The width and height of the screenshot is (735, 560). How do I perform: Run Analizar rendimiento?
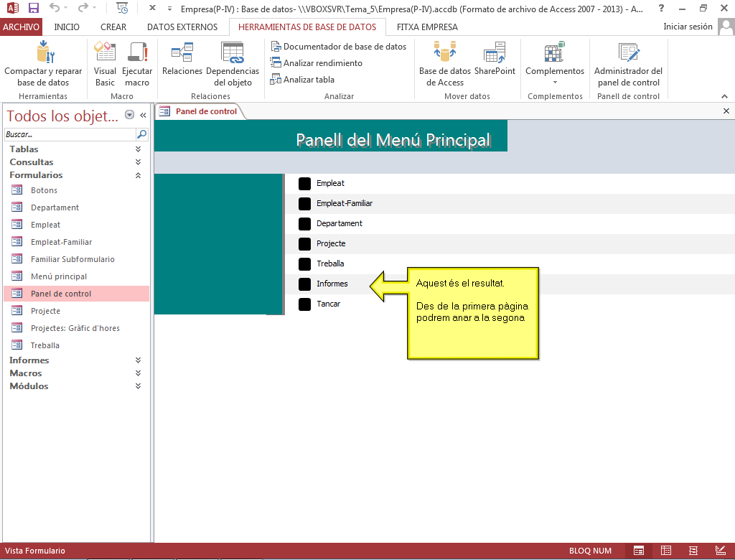point(317,63)
